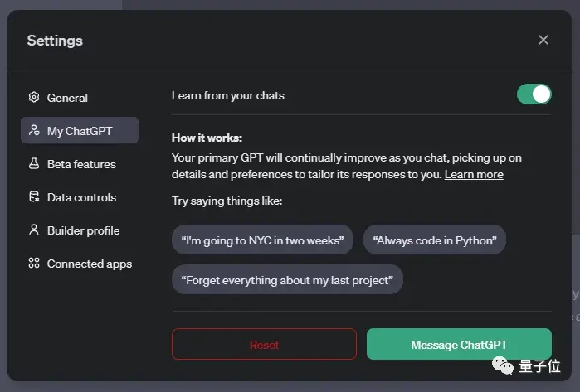Select the "Always code in Python" suggestion

click(x=435, y=240)
